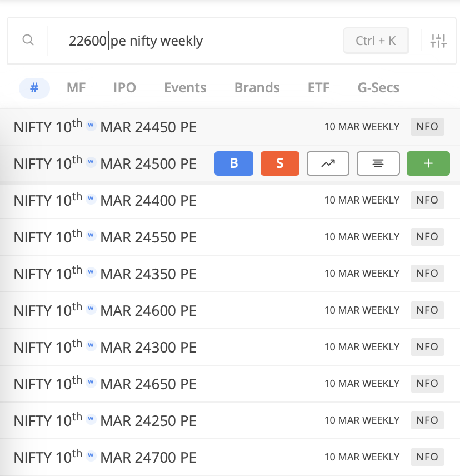Open market depth for 24500 PE
Screen dimensions: 460x476
[x=378, y=163]
